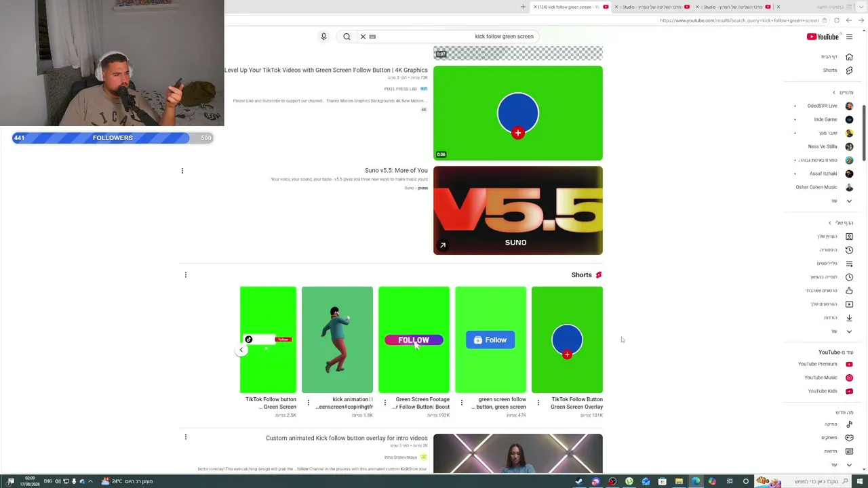This screenshot has width=868, height=488.
Task: Open Your Channel icon in sidebar
Action: (x=849, y=237)
